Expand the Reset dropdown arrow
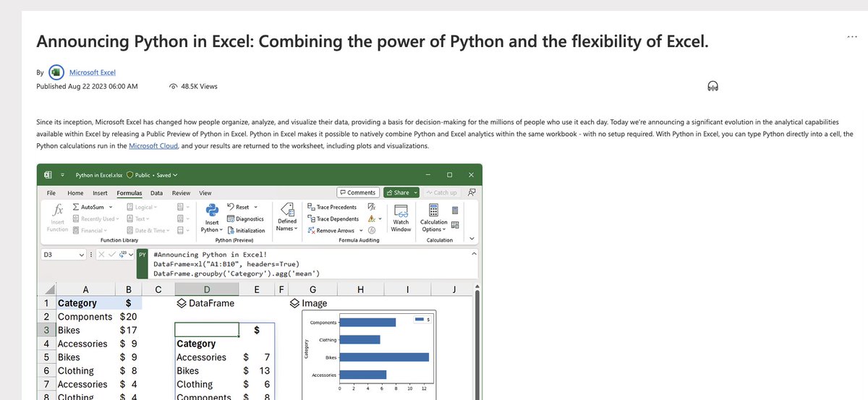The image size is (868, 400). click(x=255, y=208)
